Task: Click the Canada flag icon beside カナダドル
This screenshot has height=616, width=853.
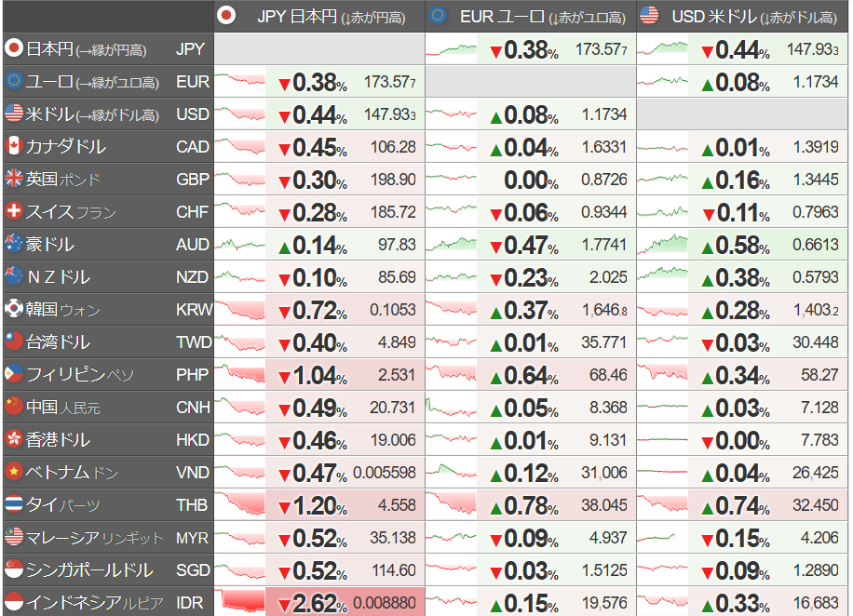Action: pos(14,146)
